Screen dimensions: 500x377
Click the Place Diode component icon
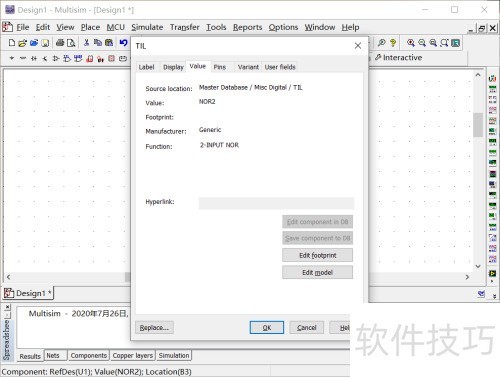[34, 59]
